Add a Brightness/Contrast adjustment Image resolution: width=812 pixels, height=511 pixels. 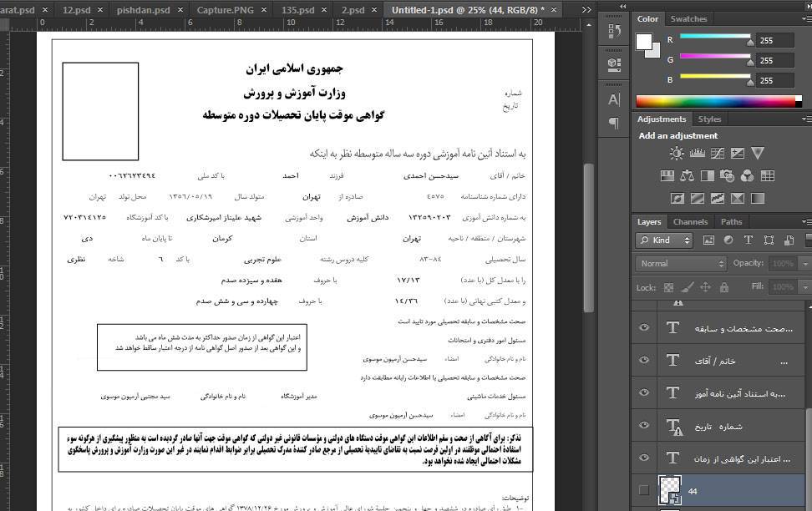677,154
